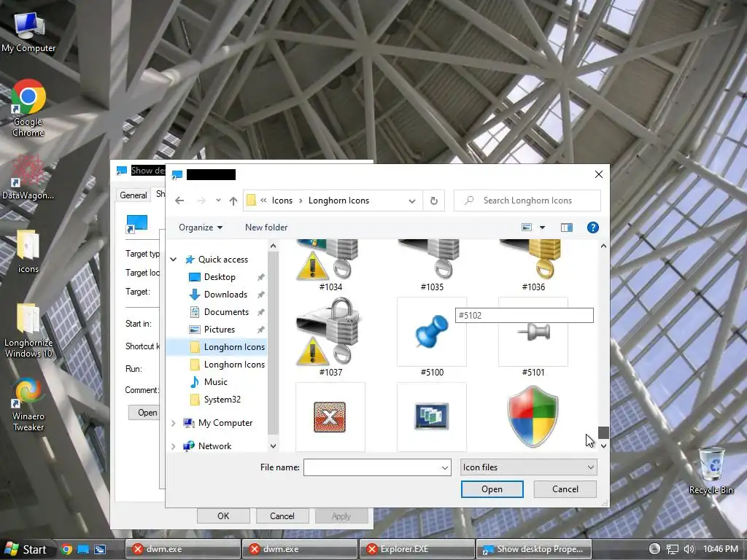
Task: Open the volume tray icon
Action: [689, 549]
